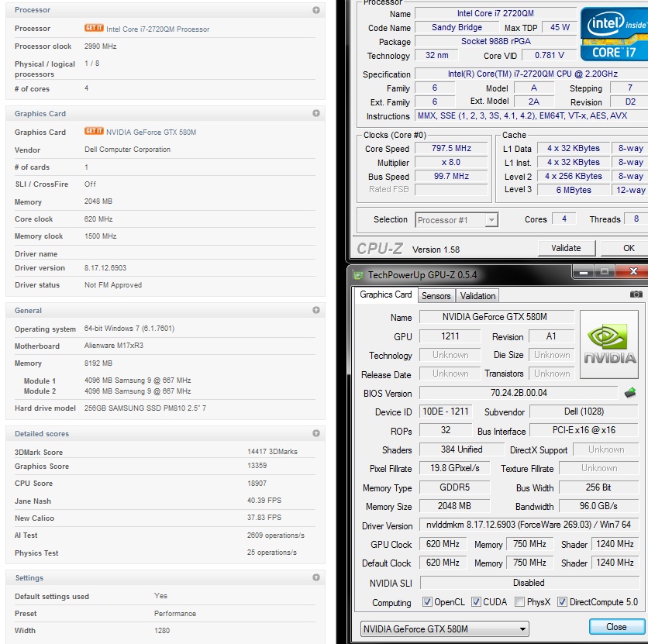Image resolution: width=648 pixels, height=644 pixels.
Task: Collapse the Graphics Card section round icon
Action: tap(316, 113)
